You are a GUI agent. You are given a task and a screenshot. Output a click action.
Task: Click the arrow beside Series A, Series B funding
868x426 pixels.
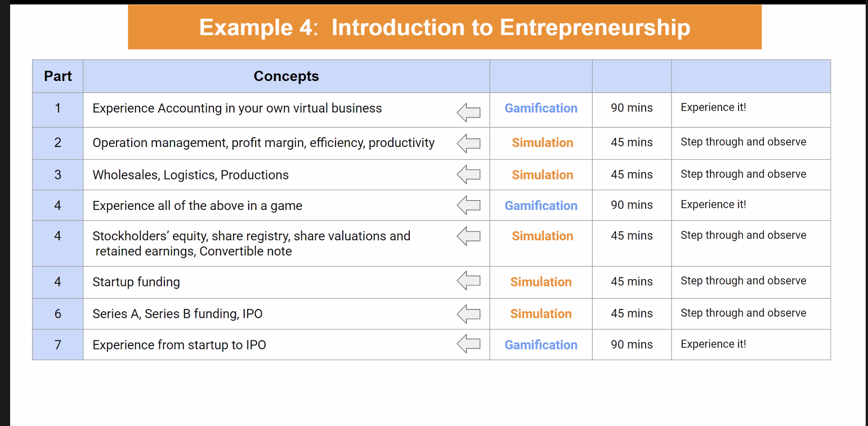tap(468, 313)
